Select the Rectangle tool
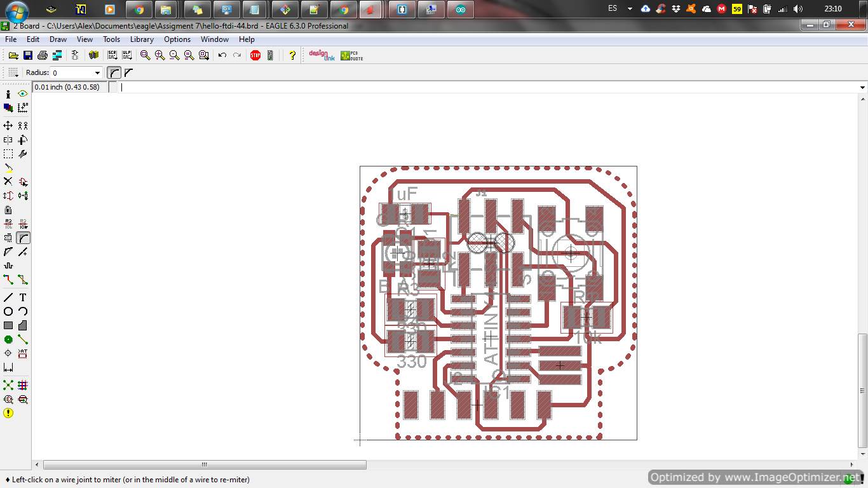This screenshot has height=488, width=868. tap(8, 325)
